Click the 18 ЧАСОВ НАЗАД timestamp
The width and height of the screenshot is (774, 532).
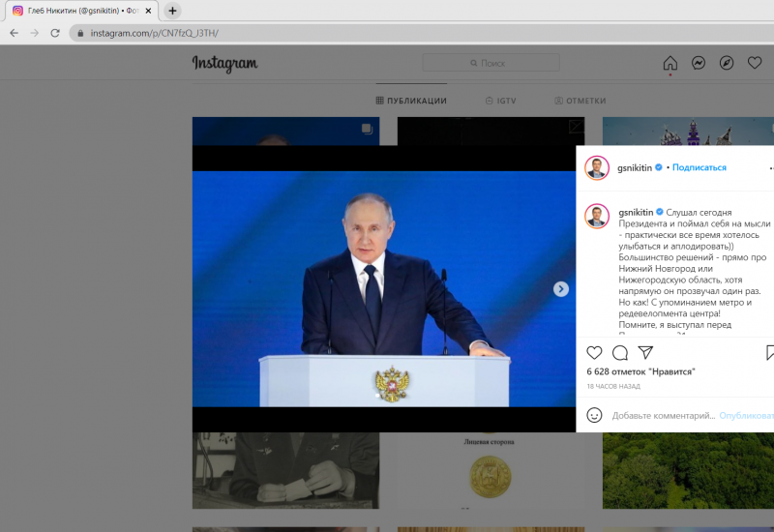click(x=613, y=386)
